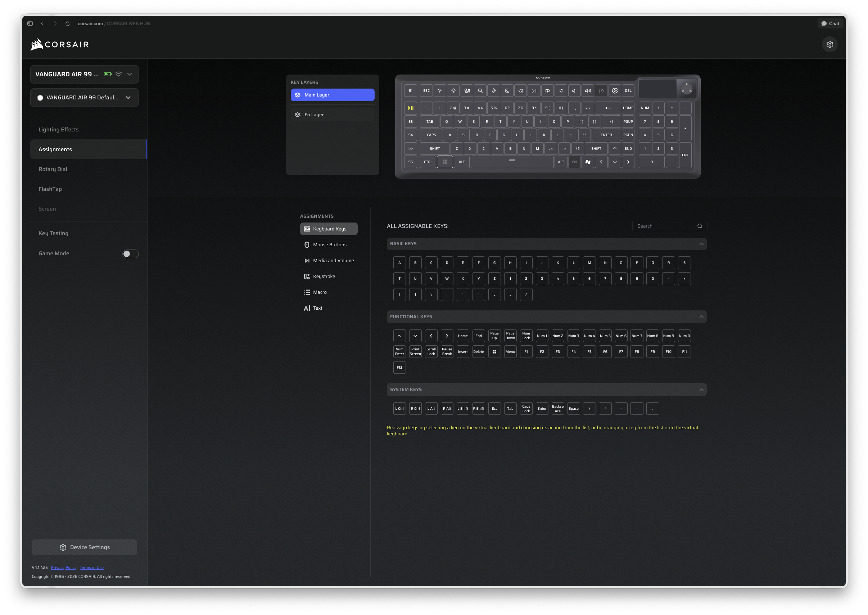The width and height of the screenshot is (868, 615).
Task: Select fast-forward key on virtual keyboard
Action: (547, 91)
